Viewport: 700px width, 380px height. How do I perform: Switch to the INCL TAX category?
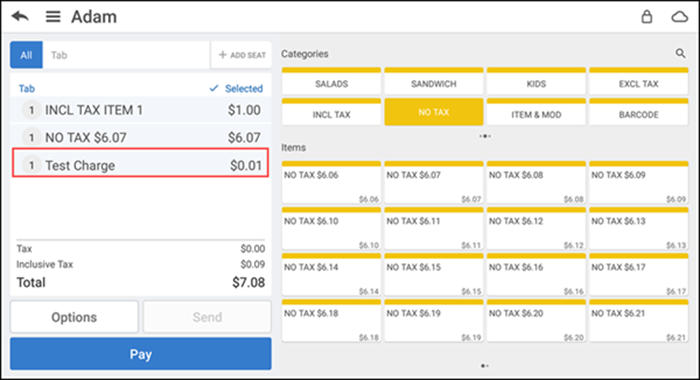331,112
